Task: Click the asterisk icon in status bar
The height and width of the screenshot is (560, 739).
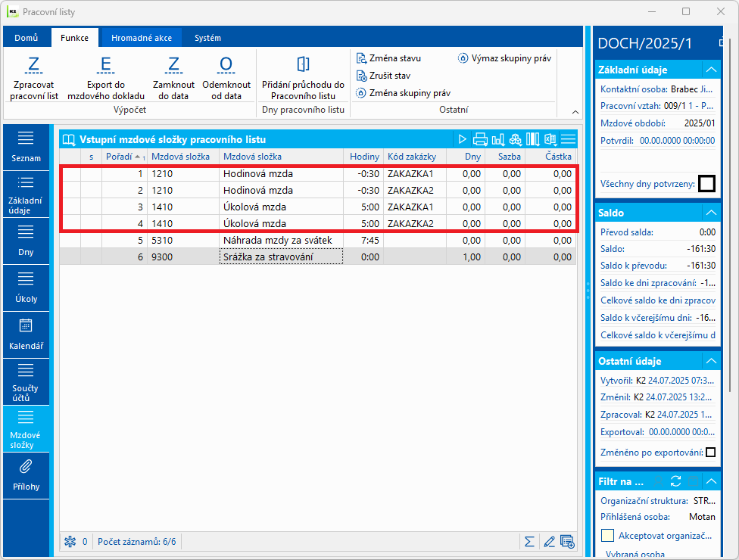Action: coord(70,542)
